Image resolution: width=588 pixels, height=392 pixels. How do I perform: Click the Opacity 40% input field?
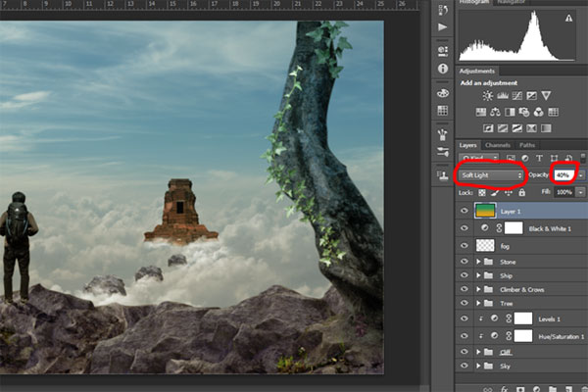click(563, 174)
